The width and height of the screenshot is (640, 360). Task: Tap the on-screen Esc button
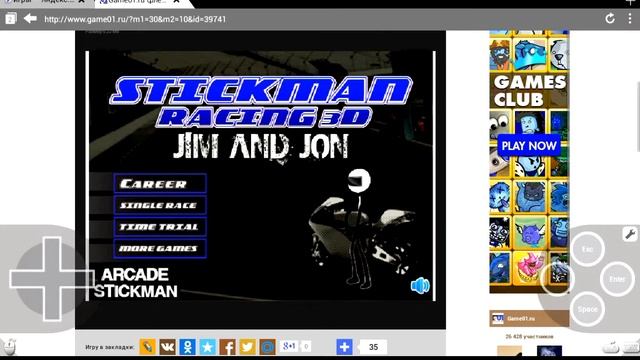pyautogui.click(x=587, y=249)
